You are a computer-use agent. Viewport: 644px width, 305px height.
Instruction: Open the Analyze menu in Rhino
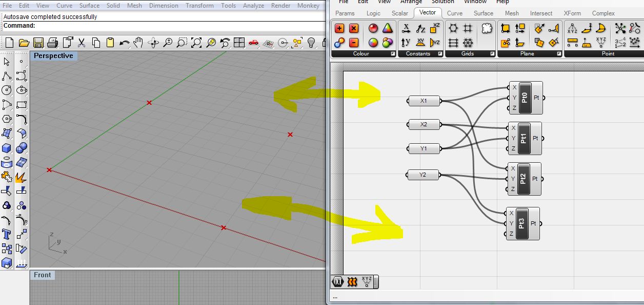(x=253, y=6)
